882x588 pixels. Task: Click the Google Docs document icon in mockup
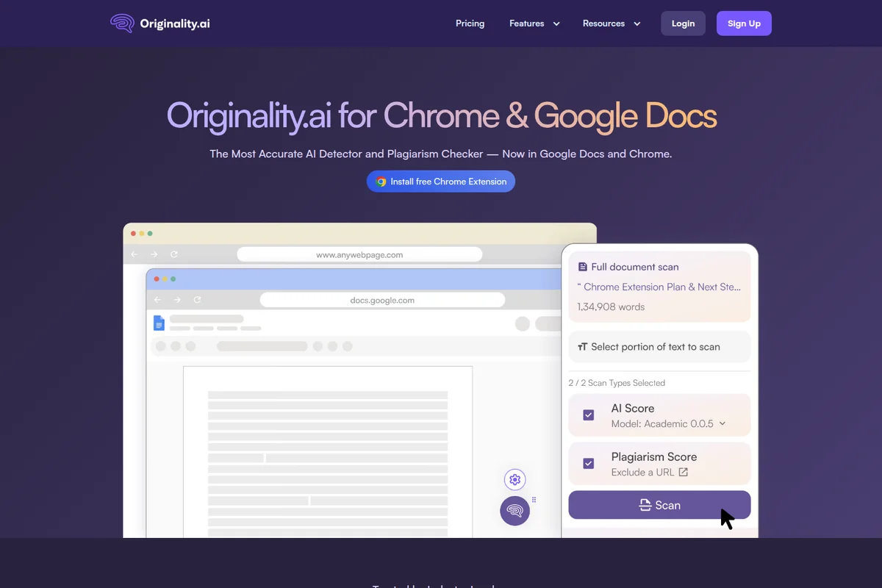point(159,323)
